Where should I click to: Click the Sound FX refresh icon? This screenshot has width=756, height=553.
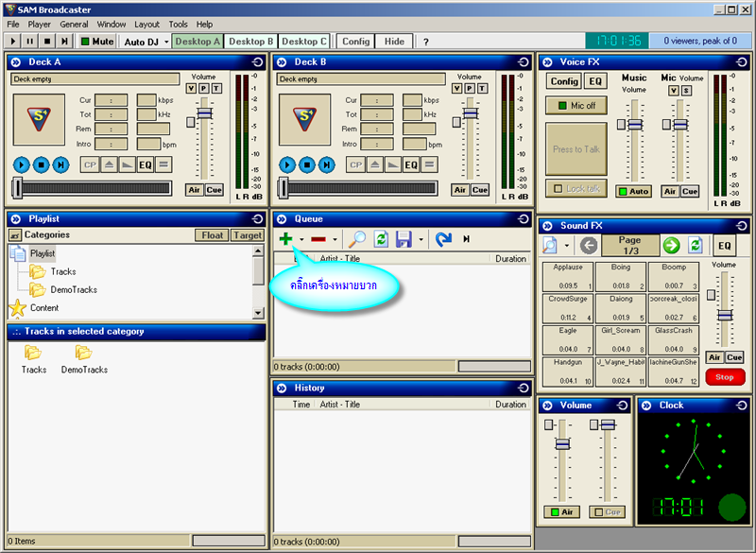point(696,246)
